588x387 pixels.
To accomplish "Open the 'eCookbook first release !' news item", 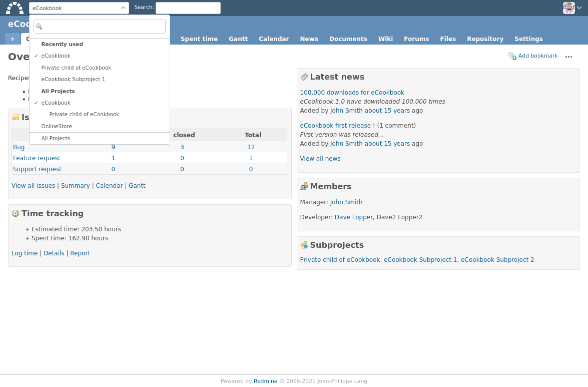I will tap(337, 126).
